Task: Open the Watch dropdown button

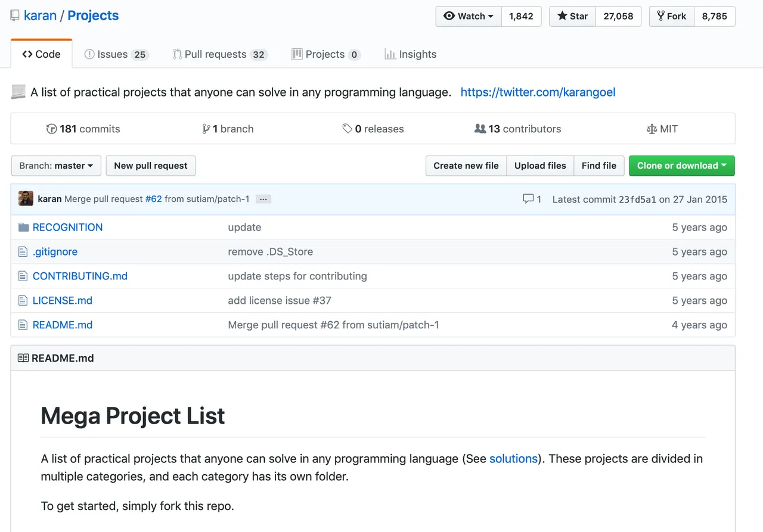Action: coord(469,17)
